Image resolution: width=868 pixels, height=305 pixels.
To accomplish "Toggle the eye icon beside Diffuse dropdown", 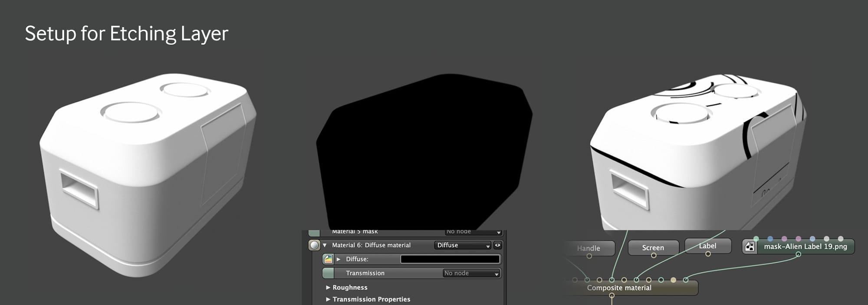I will click(x=498, y=245).
